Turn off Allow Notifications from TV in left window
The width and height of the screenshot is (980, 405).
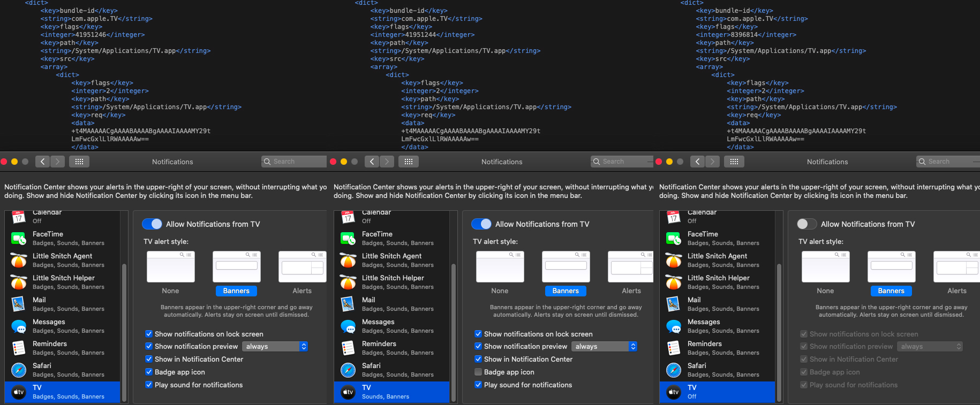coord(152,224)
